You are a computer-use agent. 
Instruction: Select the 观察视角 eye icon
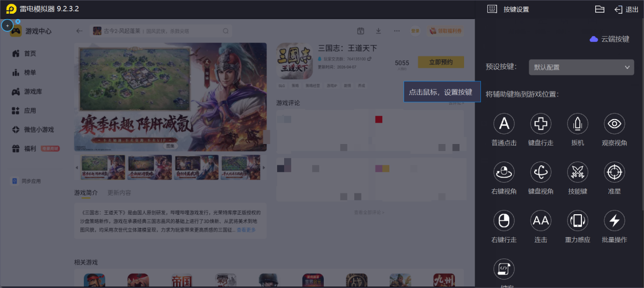(x=614, y=123)
